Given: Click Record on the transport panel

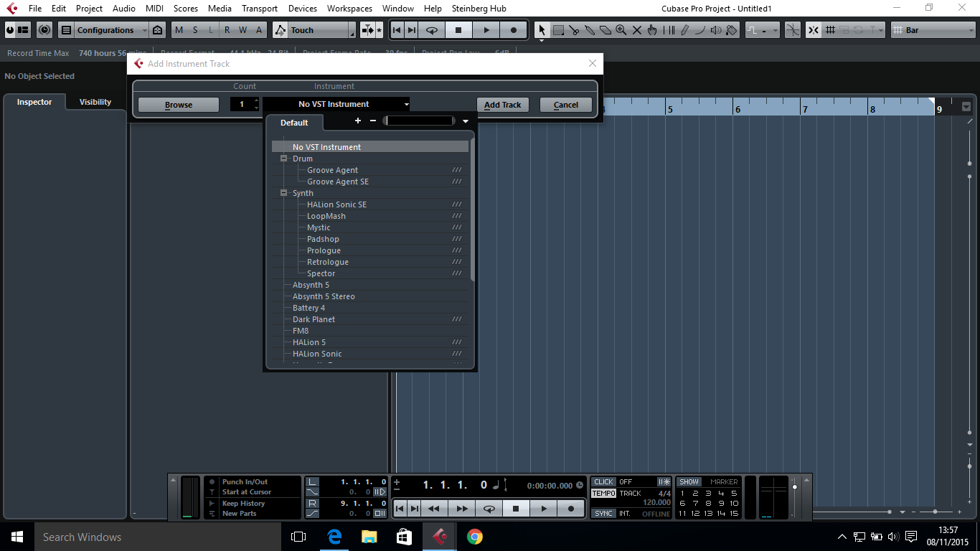Looking at the screenshot, I should point(571,509).
